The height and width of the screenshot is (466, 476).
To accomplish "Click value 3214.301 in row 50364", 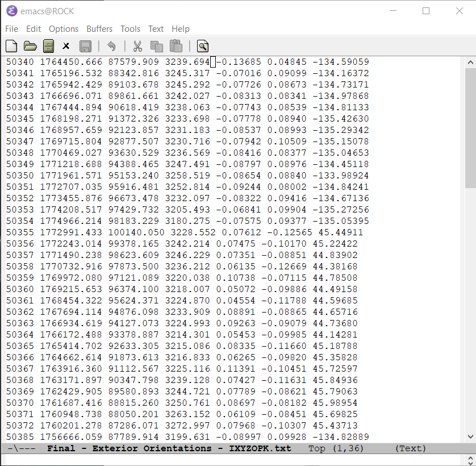I will coord(187,335).
